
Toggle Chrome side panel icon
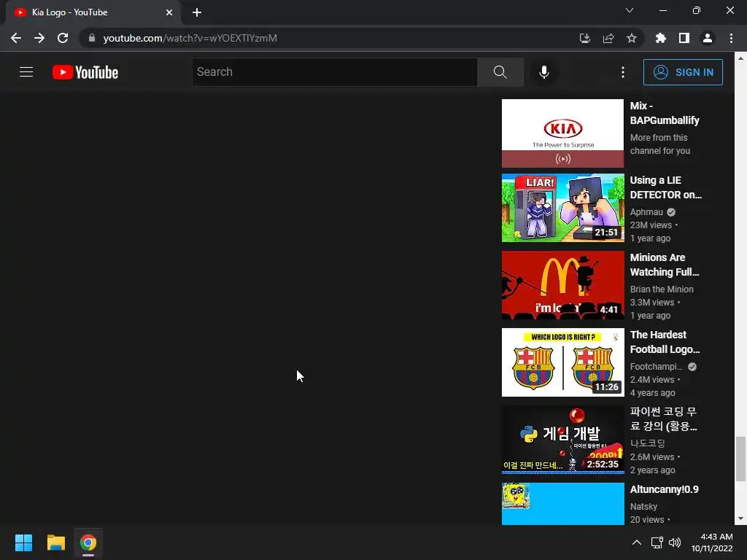tap(684, 38)
